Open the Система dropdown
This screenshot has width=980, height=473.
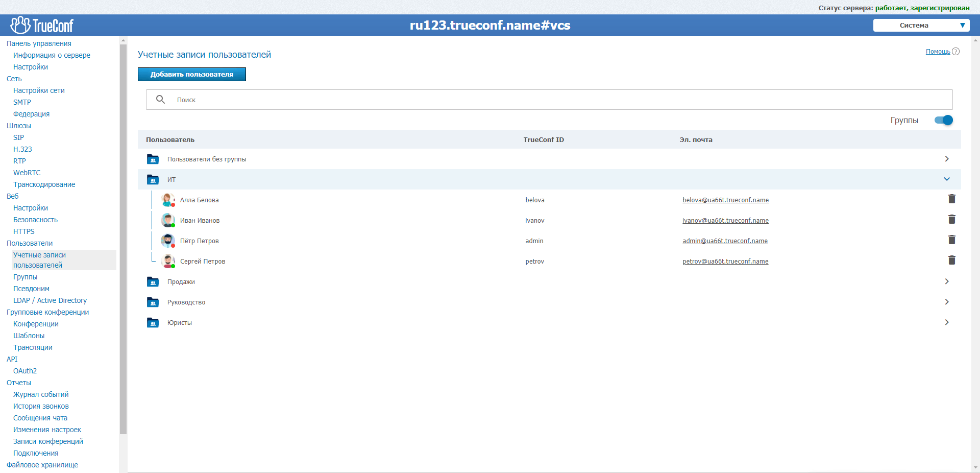pyautogui.click(x=921, y=25)
